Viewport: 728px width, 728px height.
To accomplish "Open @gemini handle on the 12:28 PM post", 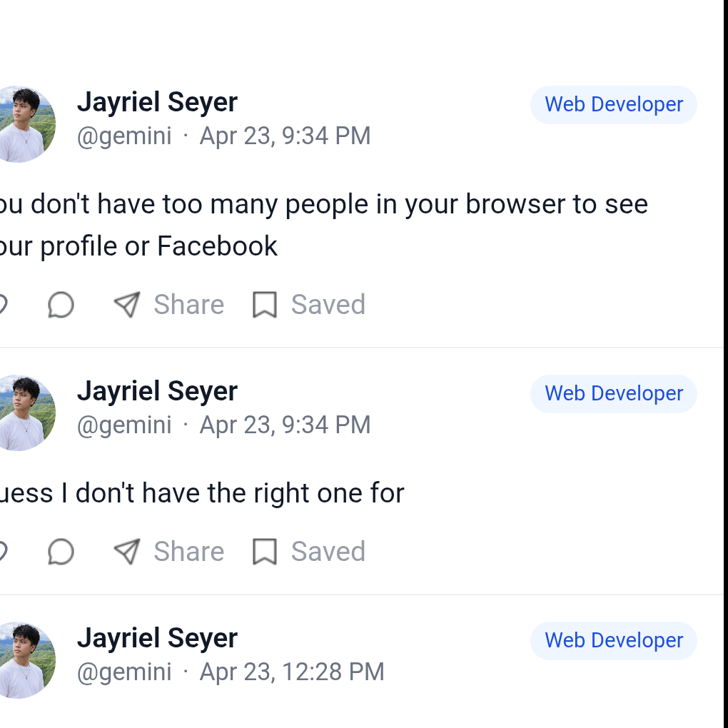I will [x=124, y=672].
